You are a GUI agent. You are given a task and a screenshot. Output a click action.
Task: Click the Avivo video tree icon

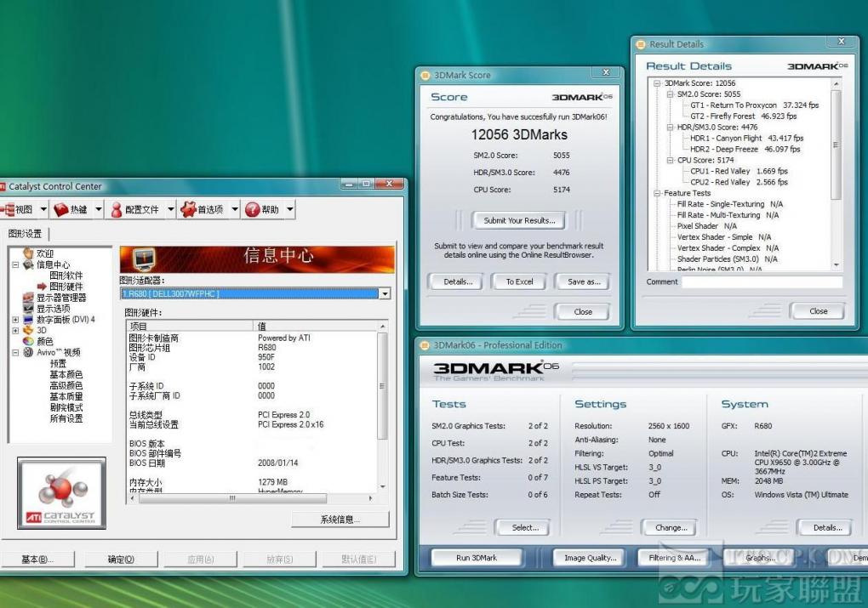[x=28, y=352]
